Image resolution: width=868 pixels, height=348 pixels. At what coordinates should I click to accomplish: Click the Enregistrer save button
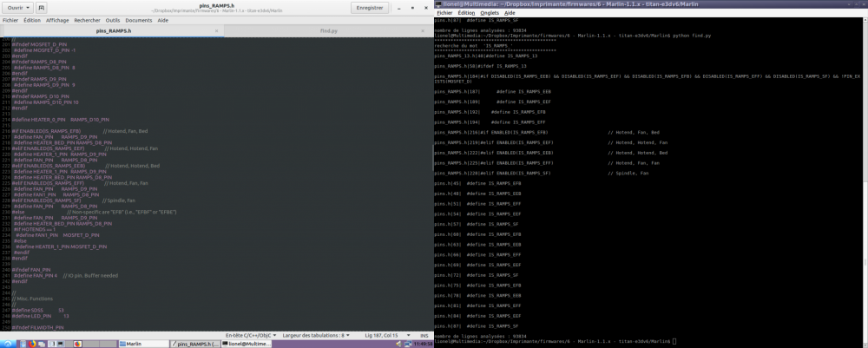370,8
